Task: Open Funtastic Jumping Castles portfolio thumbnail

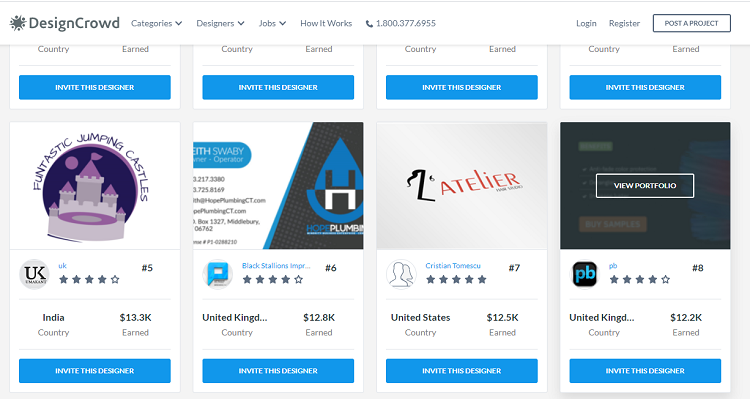Action: 95,186
